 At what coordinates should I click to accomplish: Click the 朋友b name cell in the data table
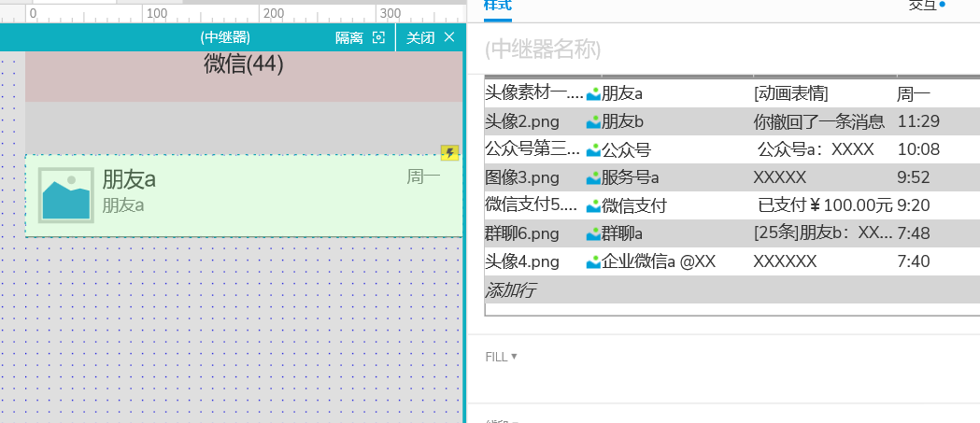tap(623, 121)
